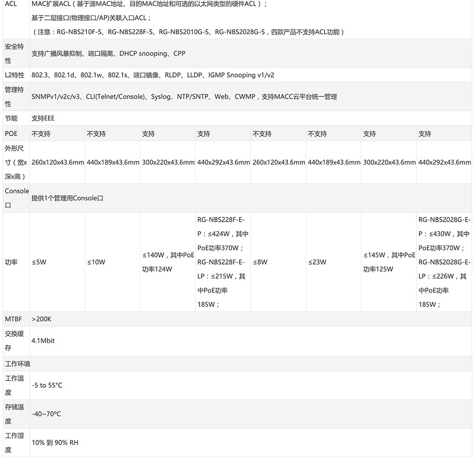Click the 工作湿度 row label
Image resolution: width=476 pixels, height=459 pixels.
pyautogui.click(x=14, y=443)
